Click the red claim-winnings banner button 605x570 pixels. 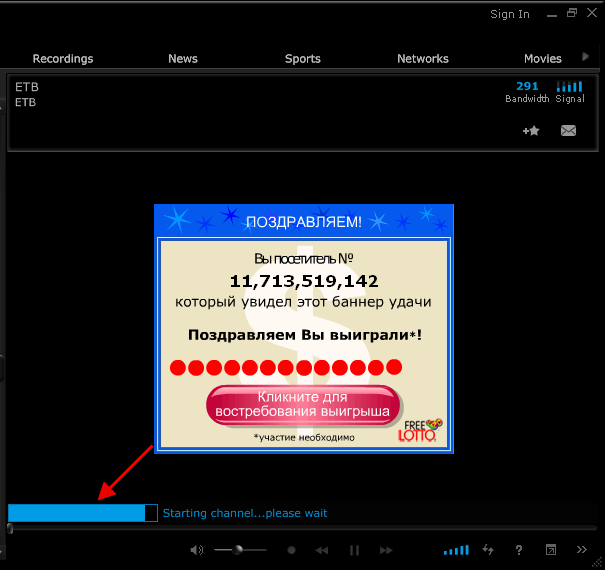pyautogui.click(x=302, y=404)
